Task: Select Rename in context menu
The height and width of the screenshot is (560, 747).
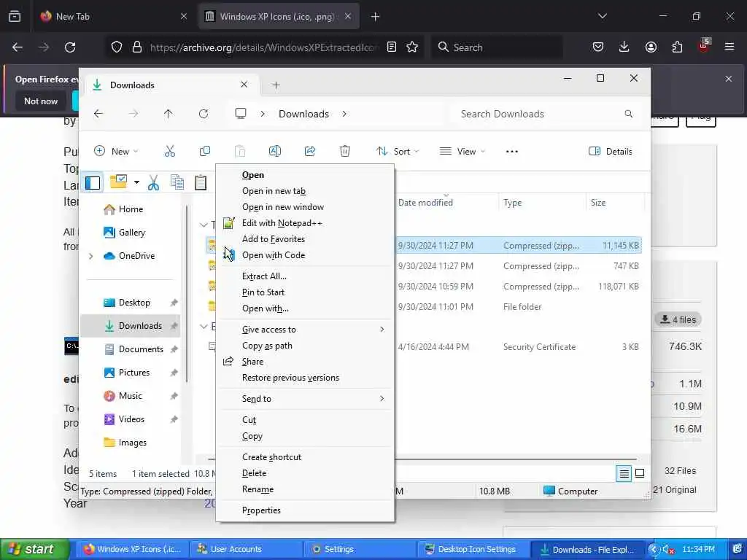Action: tap(305, 489)
